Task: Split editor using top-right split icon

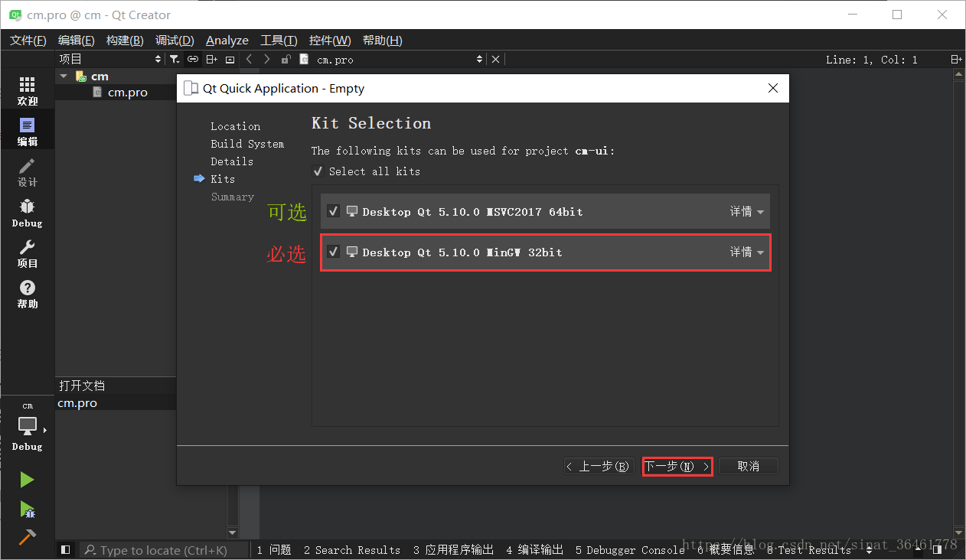Action: click(x=956, y=59)
